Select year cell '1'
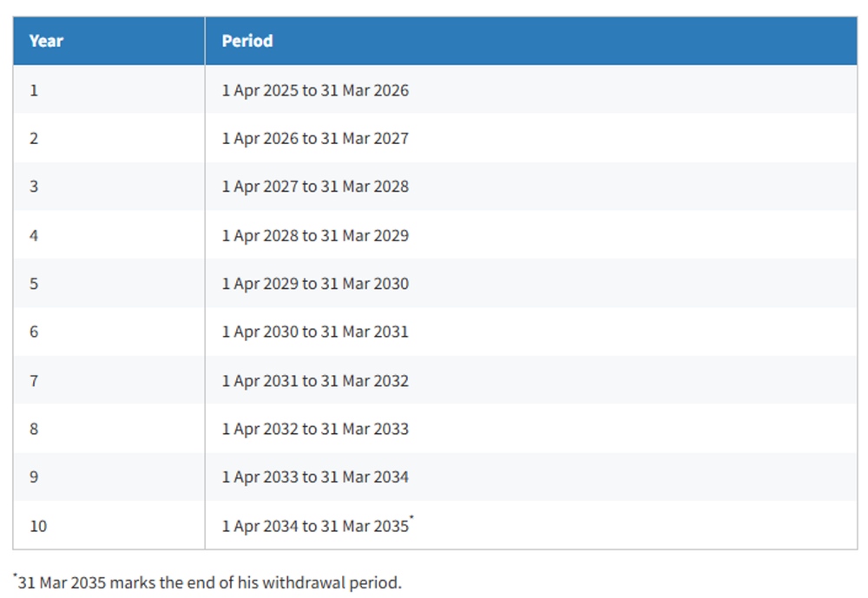The width and height of the screenshot is (868, 598). [109, 89]
